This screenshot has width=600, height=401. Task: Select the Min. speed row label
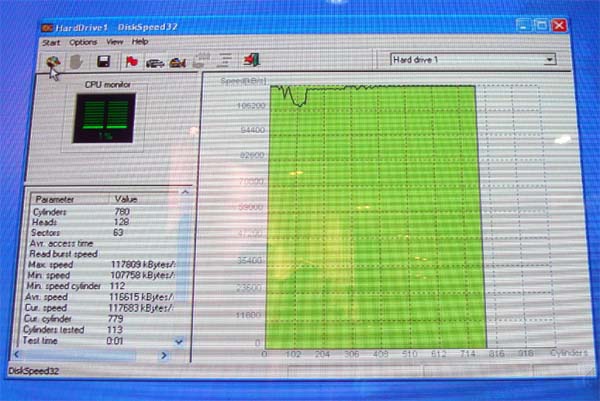[49, 275]
